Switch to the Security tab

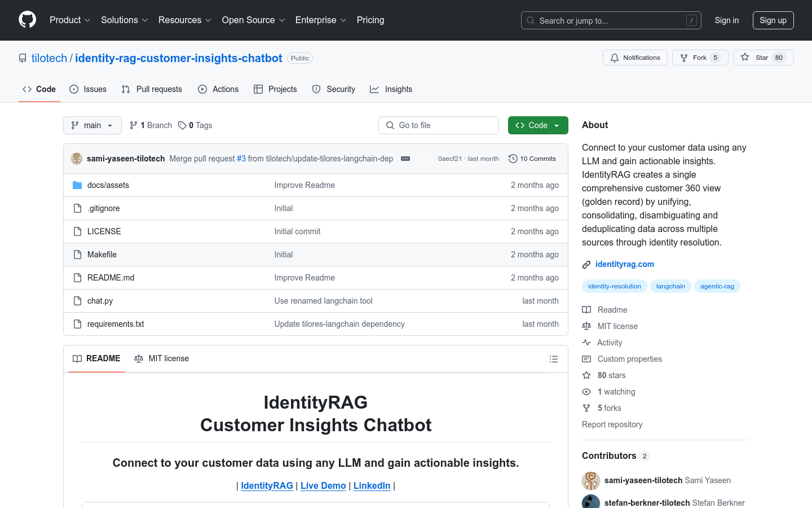point(334,89)
